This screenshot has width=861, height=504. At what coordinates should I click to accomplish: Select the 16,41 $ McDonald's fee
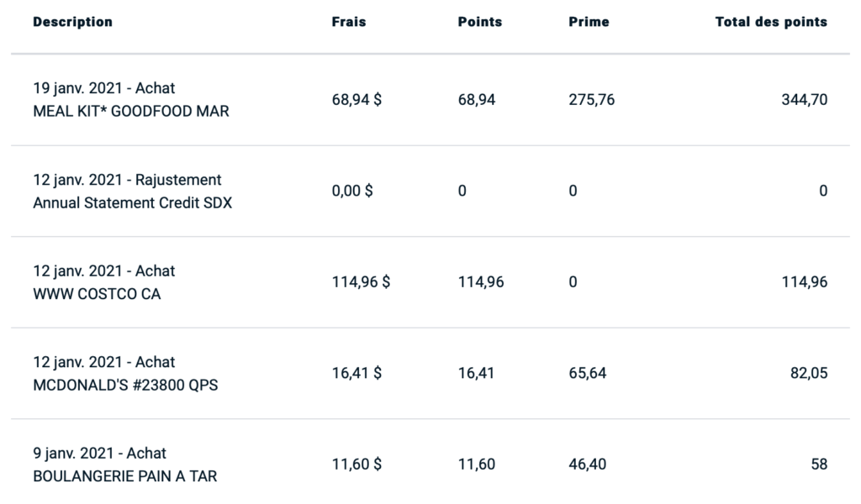pyautogui.click(x=357, y=373)
